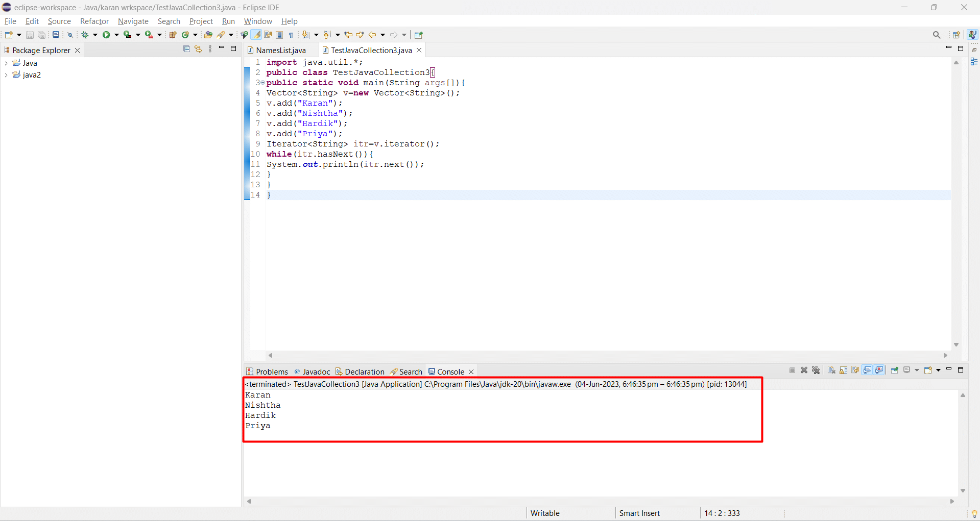Open the Run configurations dropdown arrow

pyautogui.click(x=116, y=35)
